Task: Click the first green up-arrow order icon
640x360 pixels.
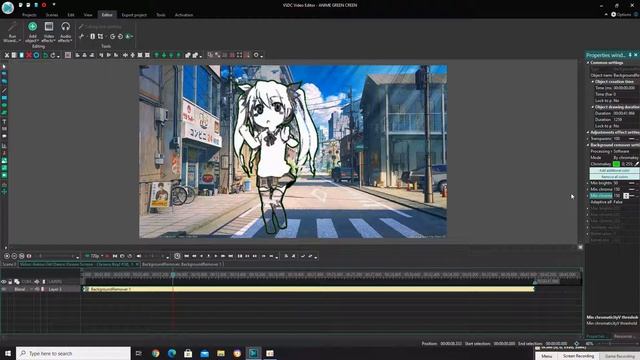Action: point(156,55)
